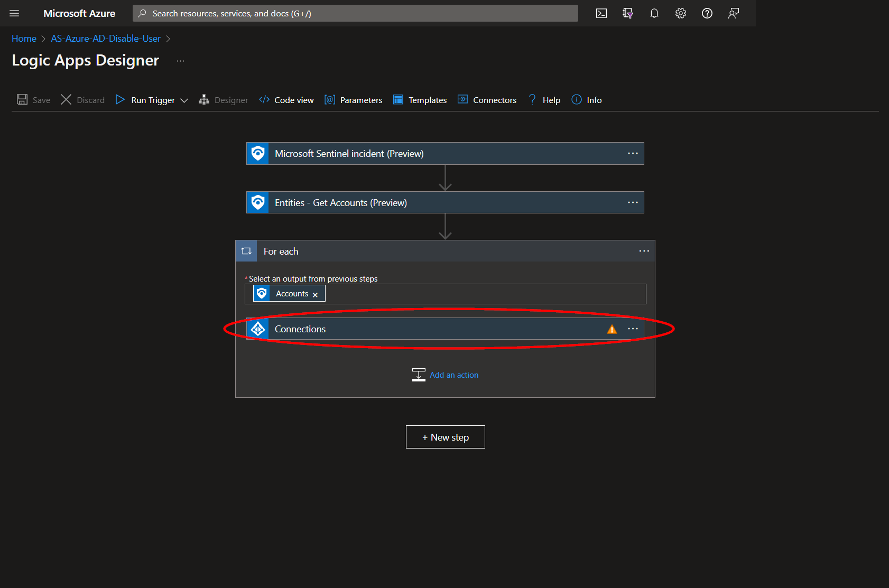Open Parameters from the toolbar

tap(354, 100)
